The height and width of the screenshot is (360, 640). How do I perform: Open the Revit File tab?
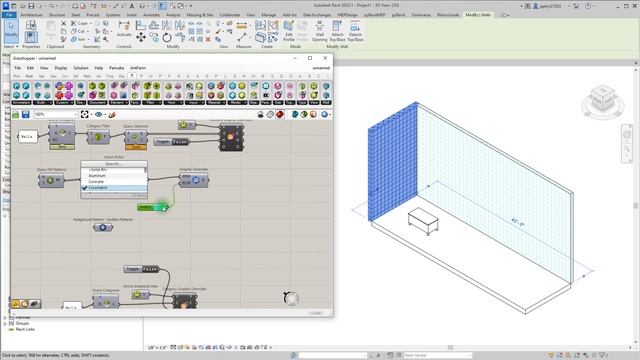pos(9,15)
